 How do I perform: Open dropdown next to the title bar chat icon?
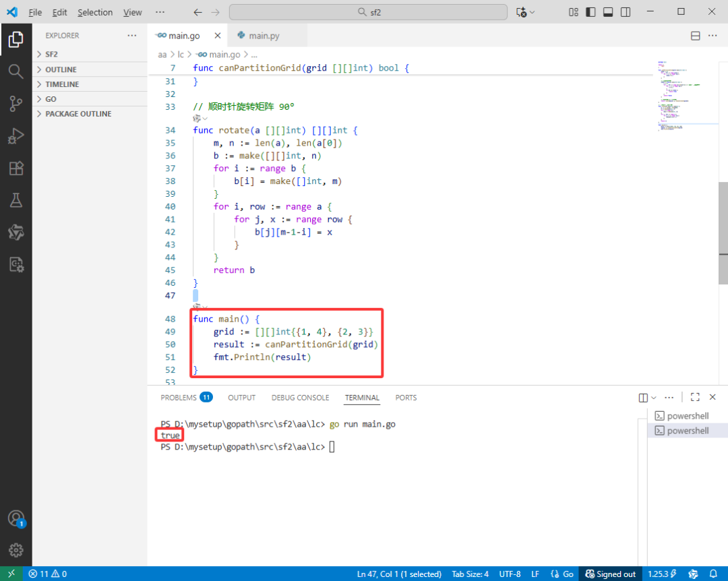532,13
